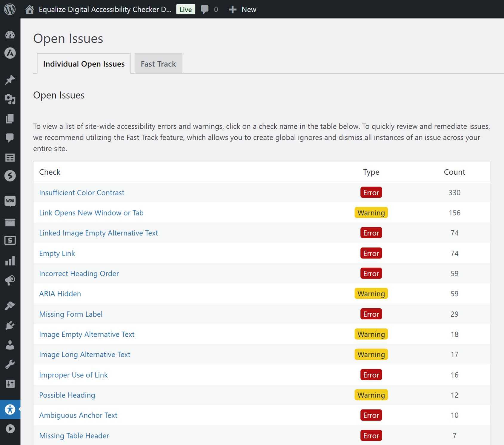This screenshot has height=445, width=504.
Task: Open the Dashboard gauge icon in sidebar
Action: (x=10, y=35)
